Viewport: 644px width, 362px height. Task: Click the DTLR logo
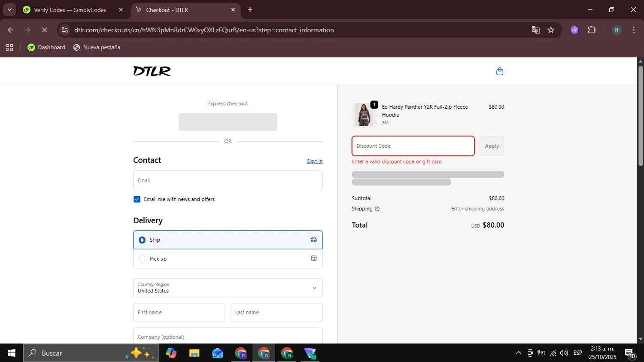[152, 71]
